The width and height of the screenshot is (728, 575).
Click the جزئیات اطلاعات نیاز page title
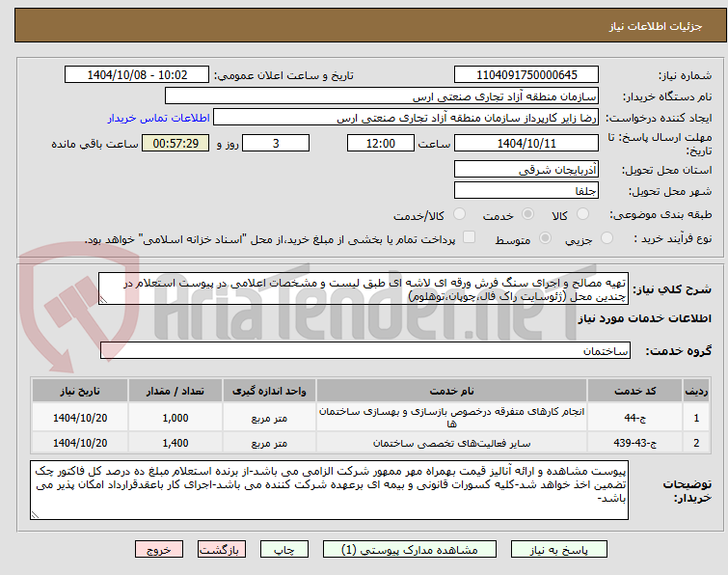coord(655,26)
